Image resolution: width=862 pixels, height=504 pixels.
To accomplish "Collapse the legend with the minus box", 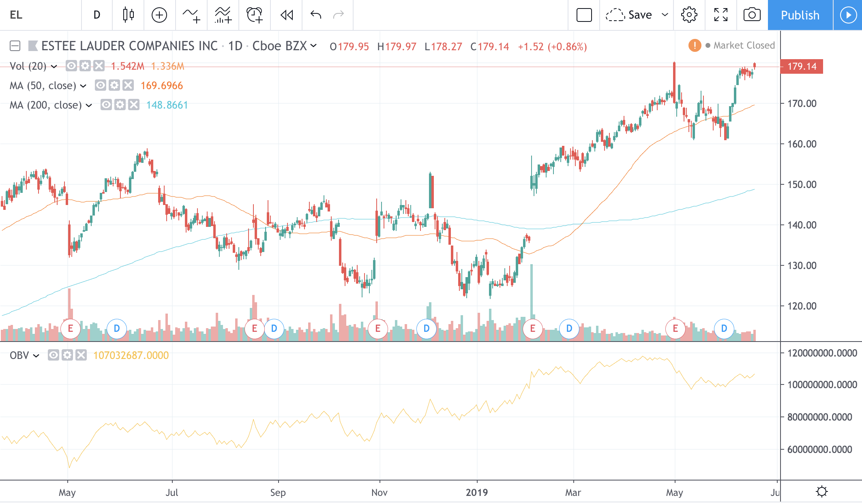I will point(15,46).
